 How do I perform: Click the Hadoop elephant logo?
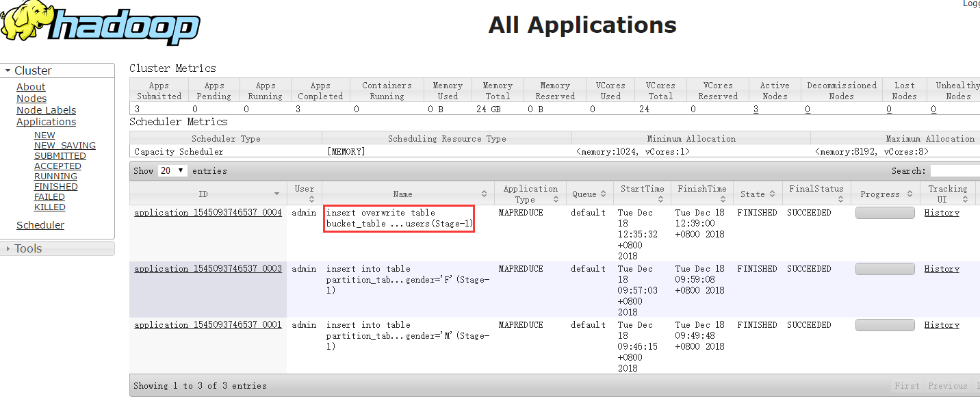100,23
